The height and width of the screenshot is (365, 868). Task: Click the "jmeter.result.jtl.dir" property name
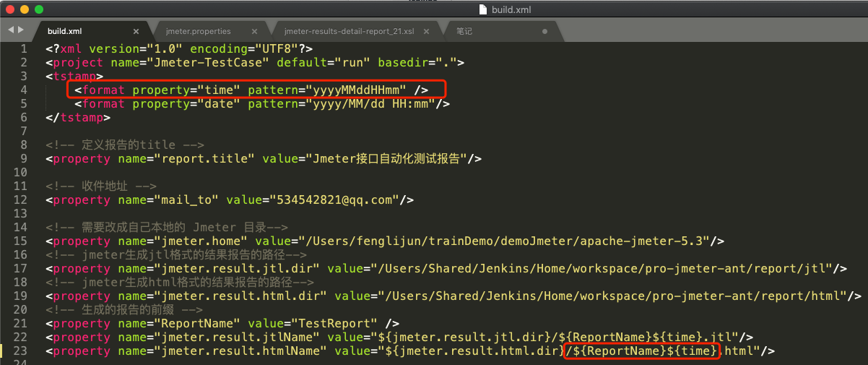[x=237, y=268]
